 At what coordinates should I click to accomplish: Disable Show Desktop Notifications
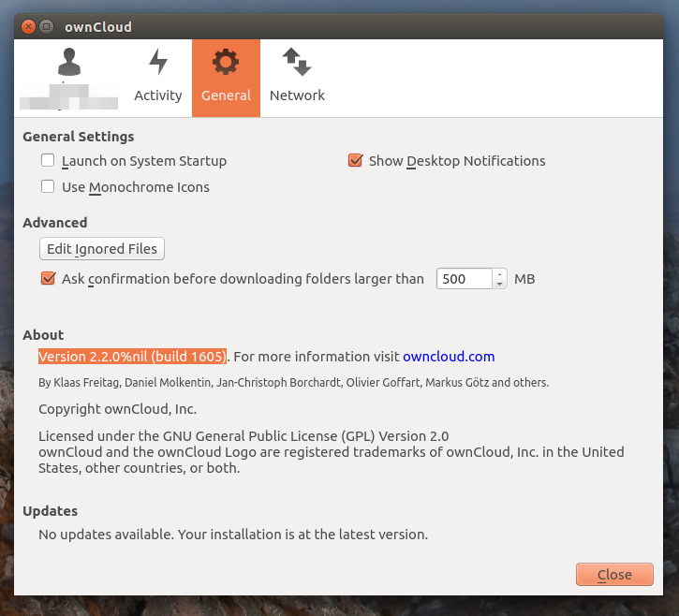point(355,161)
